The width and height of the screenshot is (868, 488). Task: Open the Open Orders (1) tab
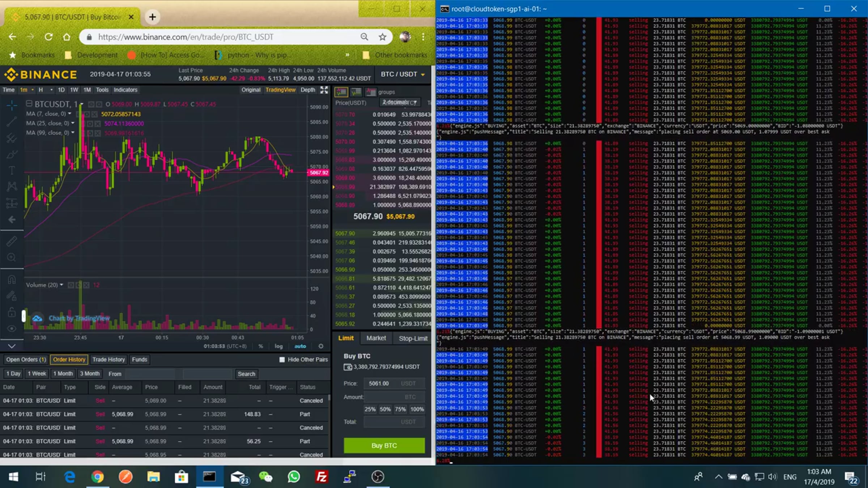pos(26,359)
